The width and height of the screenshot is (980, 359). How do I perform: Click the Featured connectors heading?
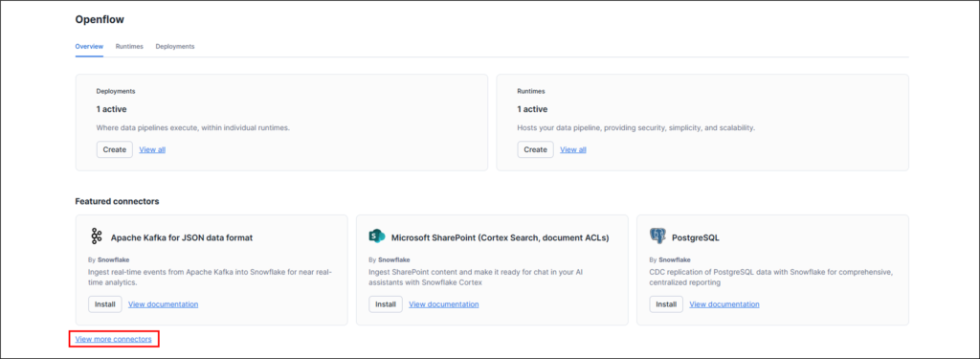coord(117,201)
